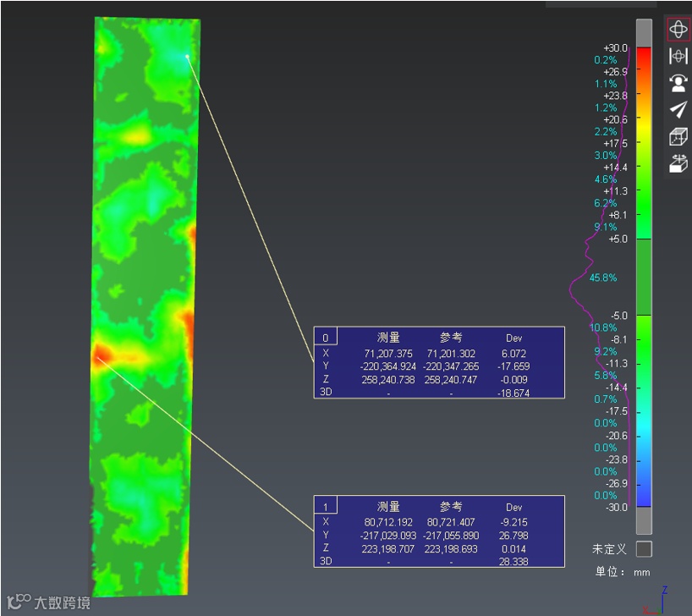Click the -5.0 tolerance label
This screenshot has height=616, width=692.
tap(619, 316)
